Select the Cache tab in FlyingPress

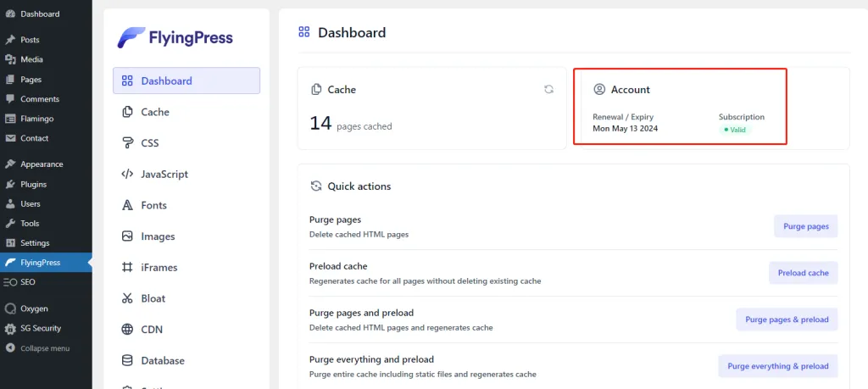[x=154, y=112]
